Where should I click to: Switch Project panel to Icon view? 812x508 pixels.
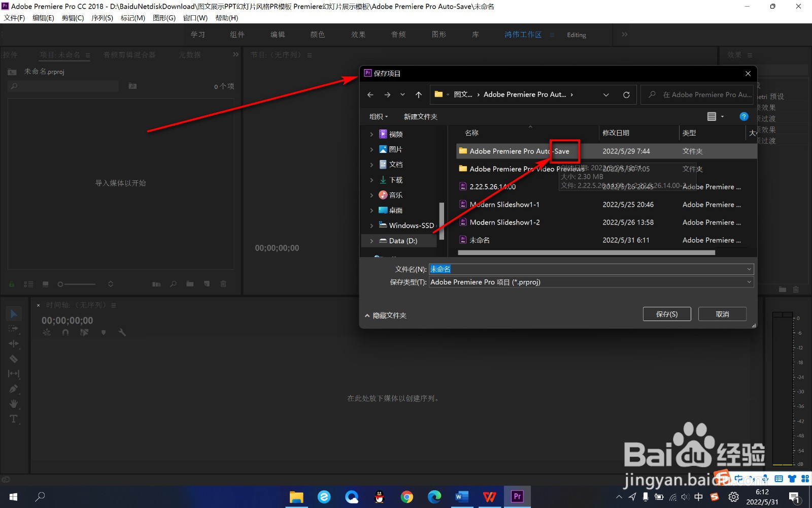tap(45, 284)
